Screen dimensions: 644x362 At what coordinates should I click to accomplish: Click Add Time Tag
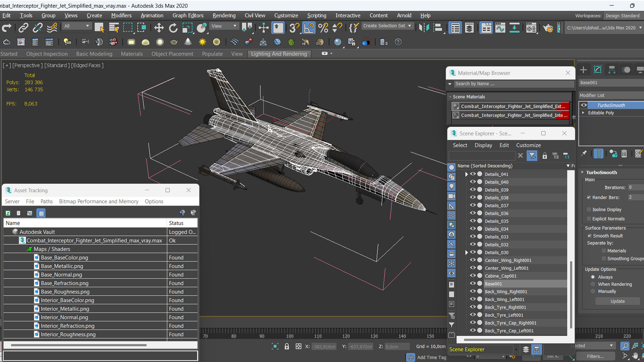point(431,358)
